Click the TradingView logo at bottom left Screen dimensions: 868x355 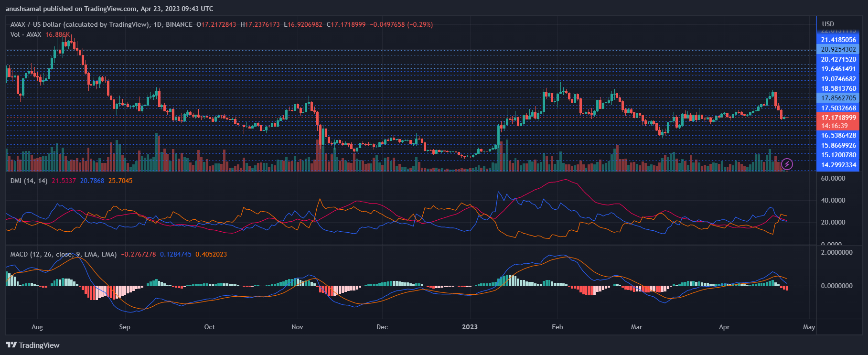(x=32, y=345)
